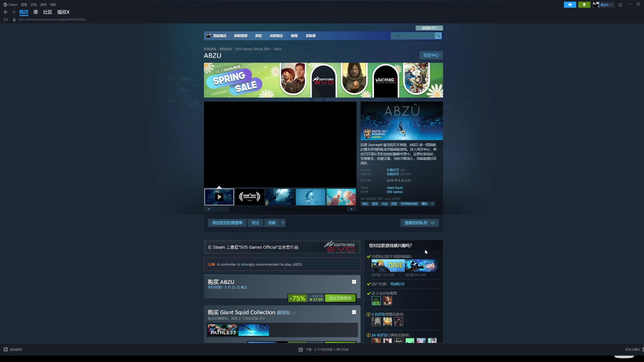The height and width of the screenshot is (362, 644).
Task: Click the Steam logo menu
Action: 10,5
